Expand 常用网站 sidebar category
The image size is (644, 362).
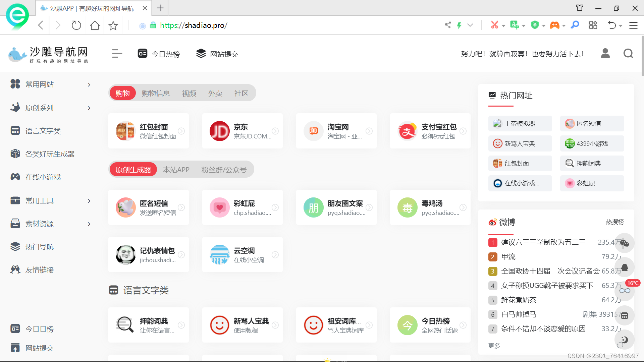[89, 84]
